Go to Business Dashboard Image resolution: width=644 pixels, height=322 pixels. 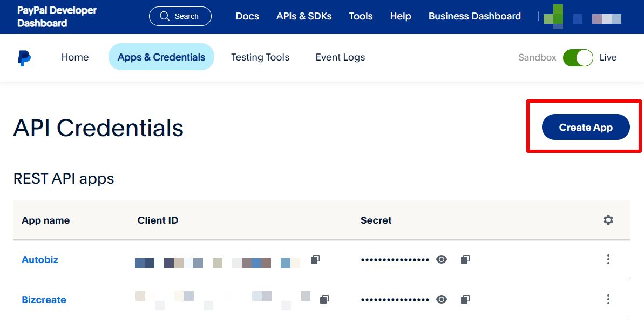pos(475,16)
